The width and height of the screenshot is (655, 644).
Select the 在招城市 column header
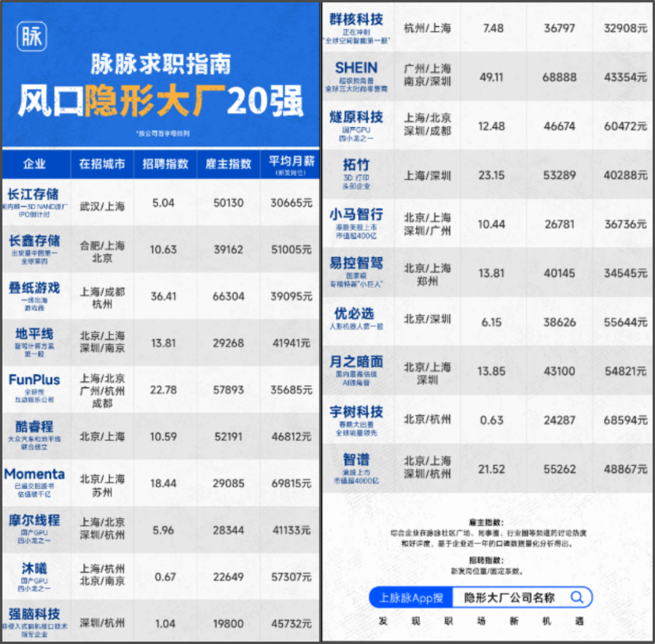pyautogui.click(x=102, y=164)
